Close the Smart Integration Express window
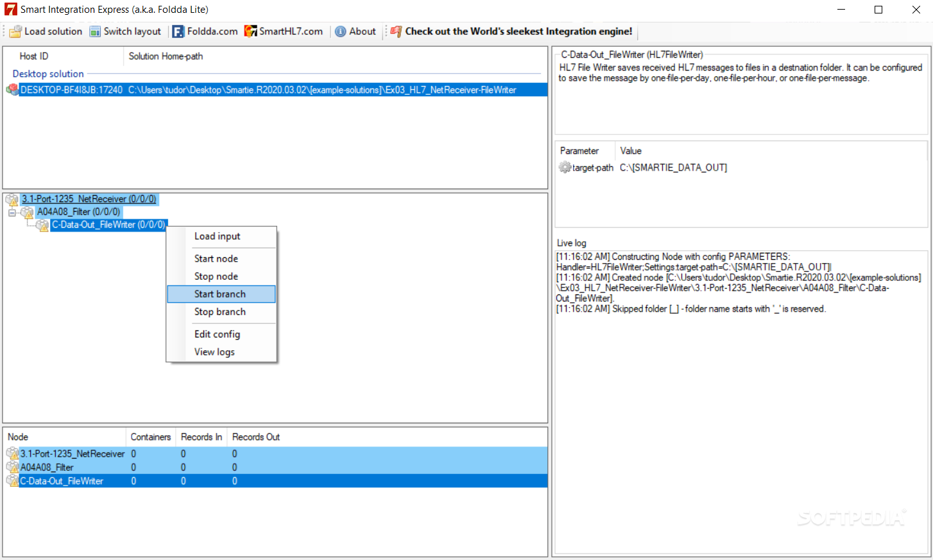The height and width of the screenshot is (560, 933). point(916,10)
